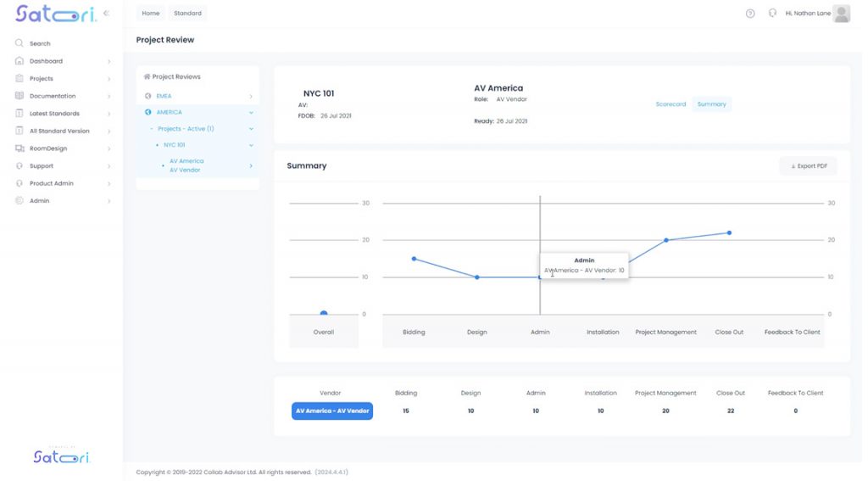Collapse the AMERICA region tree node

coord(251,112)
